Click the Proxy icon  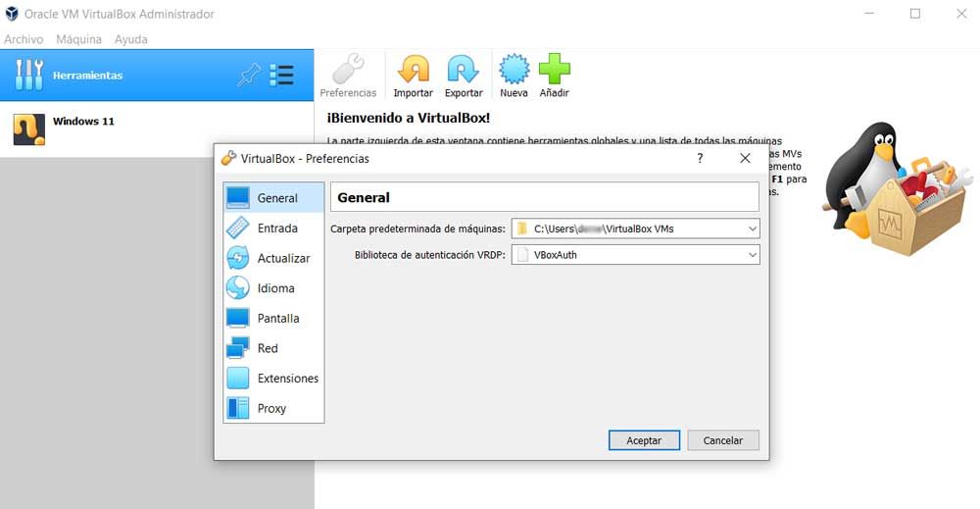[237, 408]
